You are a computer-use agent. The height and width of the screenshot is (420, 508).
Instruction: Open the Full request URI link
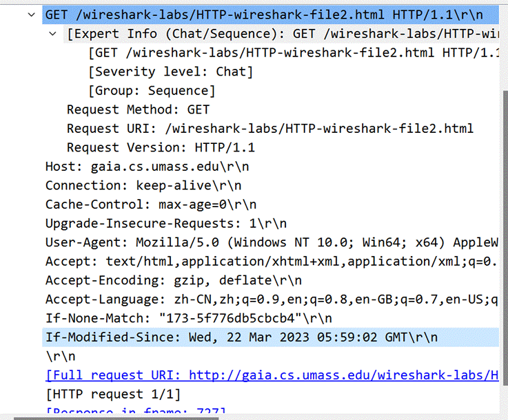(x=272, y=375)
